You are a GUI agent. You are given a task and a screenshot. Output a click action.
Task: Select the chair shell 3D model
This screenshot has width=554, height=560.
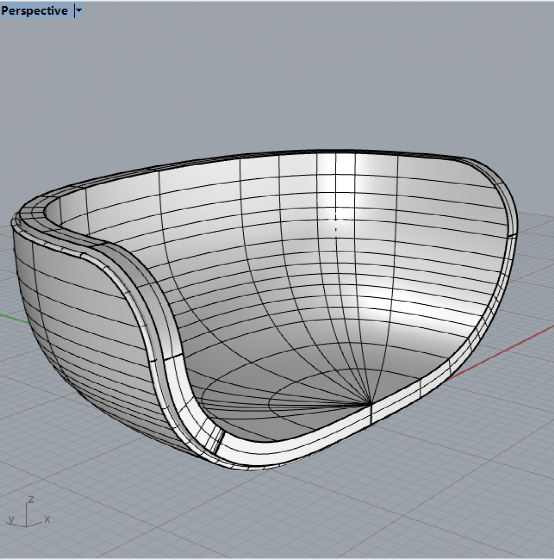point(264,310)
